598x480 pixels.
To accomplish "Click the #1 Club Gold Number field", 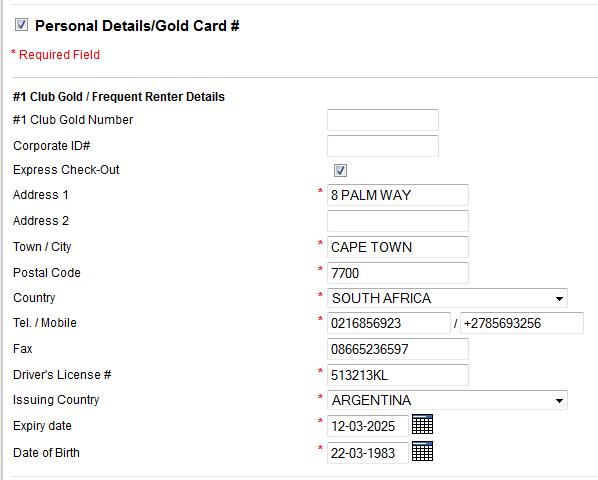I will [x=383, y=120].
